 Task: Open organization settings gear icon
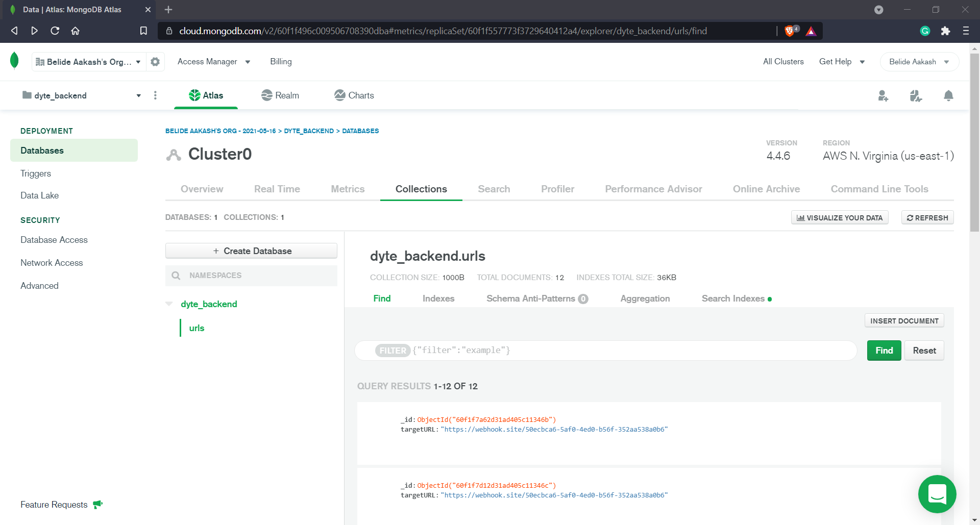[155, 62]
